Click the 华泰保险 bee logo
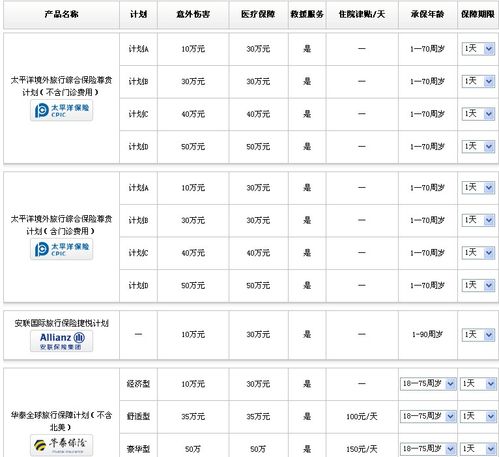 (x=62, y=445)
